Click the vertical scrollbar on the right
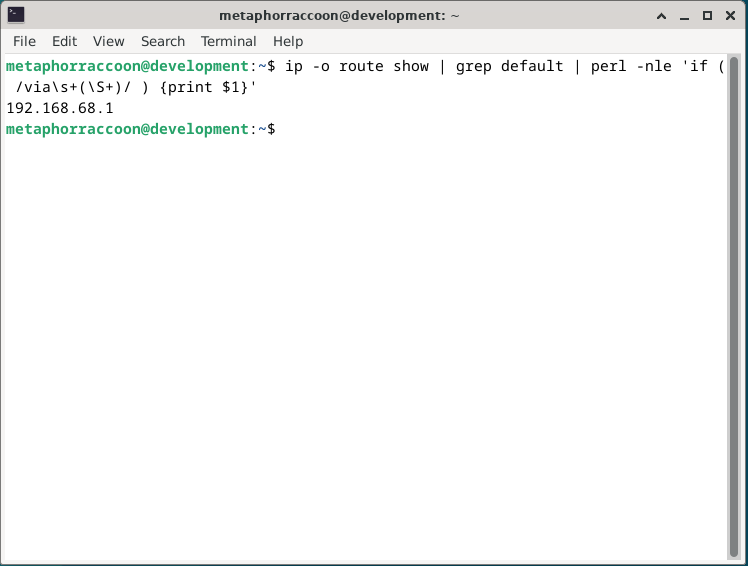 (x=734, y=300)
